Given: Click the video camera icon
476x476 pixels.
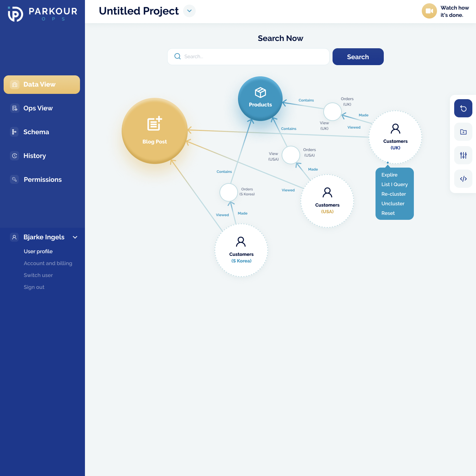Looking at the screenshot, I should pyautogui.click(x=429, y=11).
